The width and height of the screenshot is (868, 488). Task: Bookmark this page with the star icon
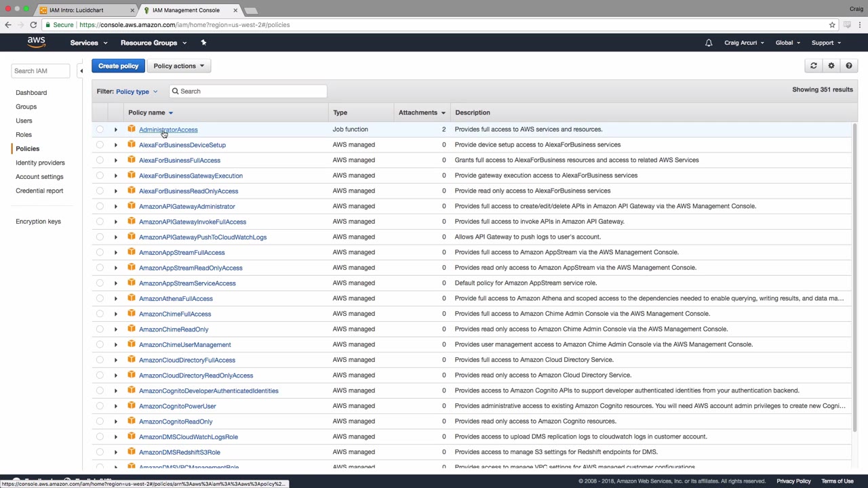coord(832,25)
